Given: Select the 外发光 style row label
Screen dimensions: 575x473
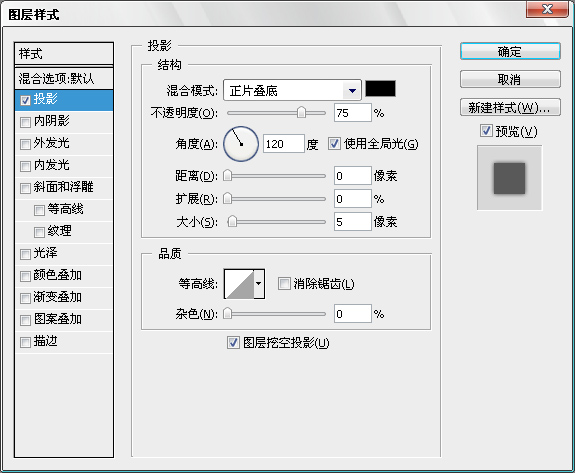Looking at the screenshot, I should (x=52, y=143).
